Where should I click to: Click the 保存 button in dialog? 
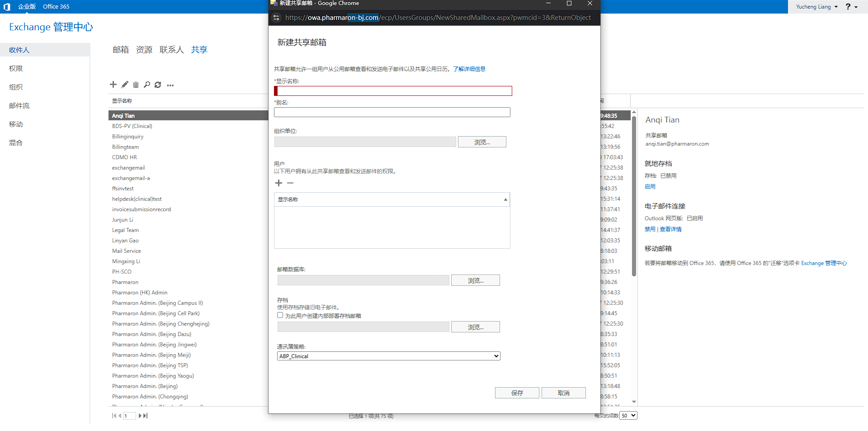point(517,393)
